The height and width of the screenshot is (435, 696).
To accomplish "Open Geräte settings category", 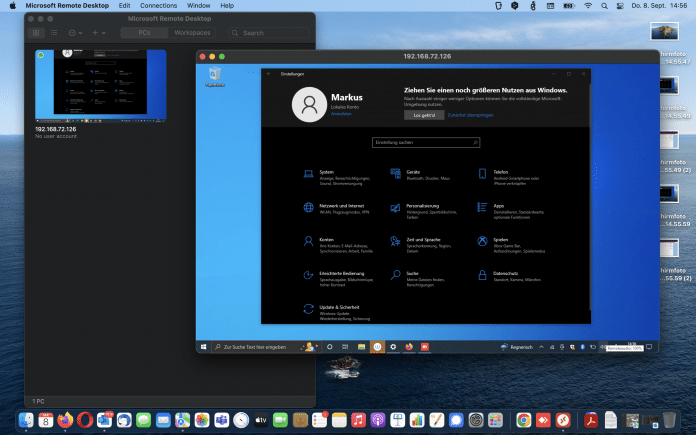I will [x=421, y=174].
